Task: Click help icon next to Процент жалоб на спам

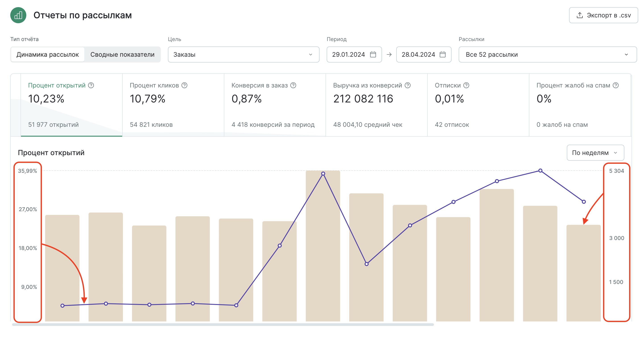Action: pyautogui.click(x=616, y=85)
